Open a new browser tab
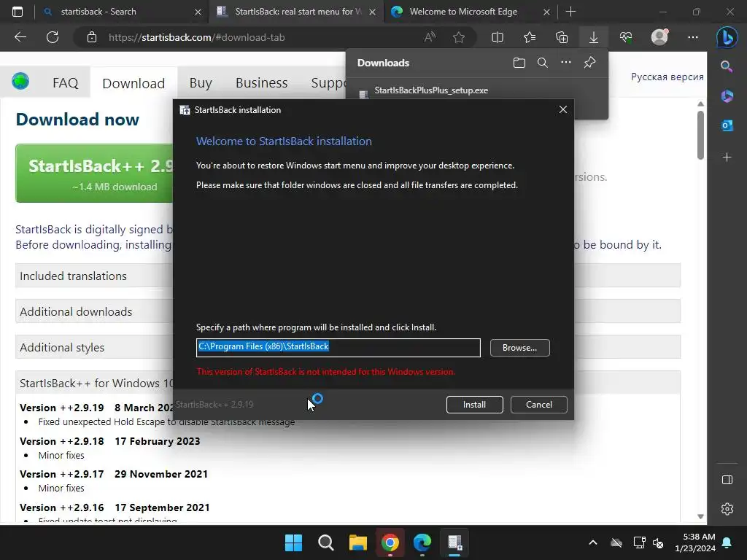The image size is (747, 560). 570,12
